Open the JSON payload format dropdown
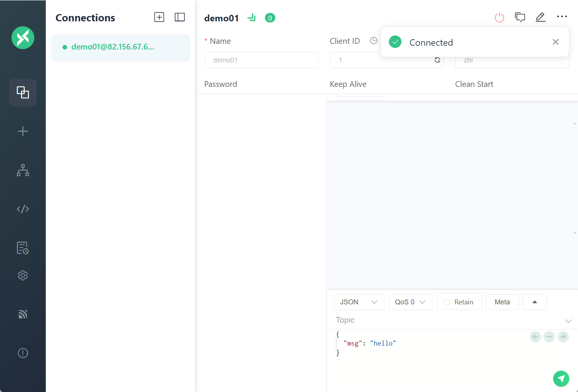Image resolution: width=578 pixels, height=392 pixels. [x=359, y=302]
